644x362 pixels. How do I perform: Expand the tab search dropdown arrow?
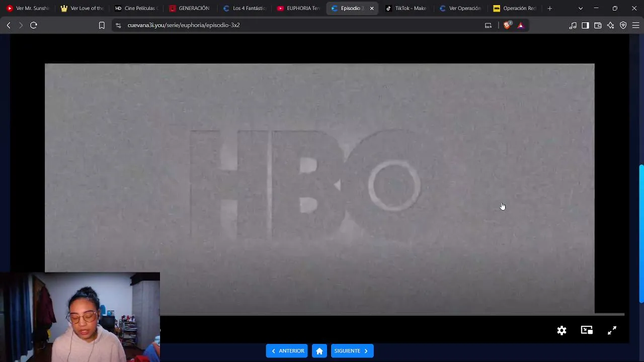(x=581, y=8)
